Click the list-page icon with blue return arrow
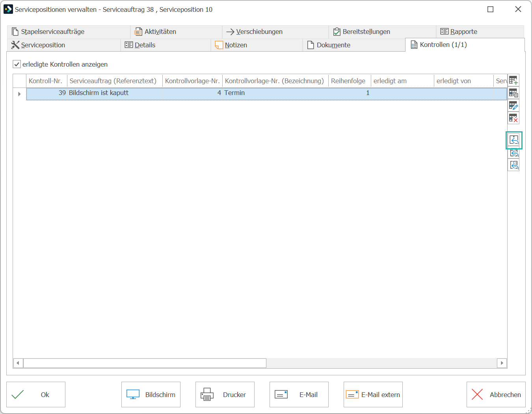This screenshot has height=414, width=532. [x=514, y=165]
